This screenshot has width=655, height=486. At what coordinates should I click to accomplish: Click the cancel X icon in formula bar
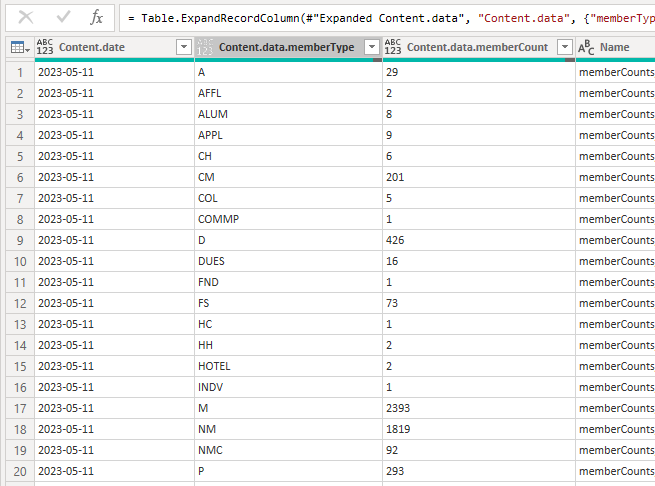26,18
